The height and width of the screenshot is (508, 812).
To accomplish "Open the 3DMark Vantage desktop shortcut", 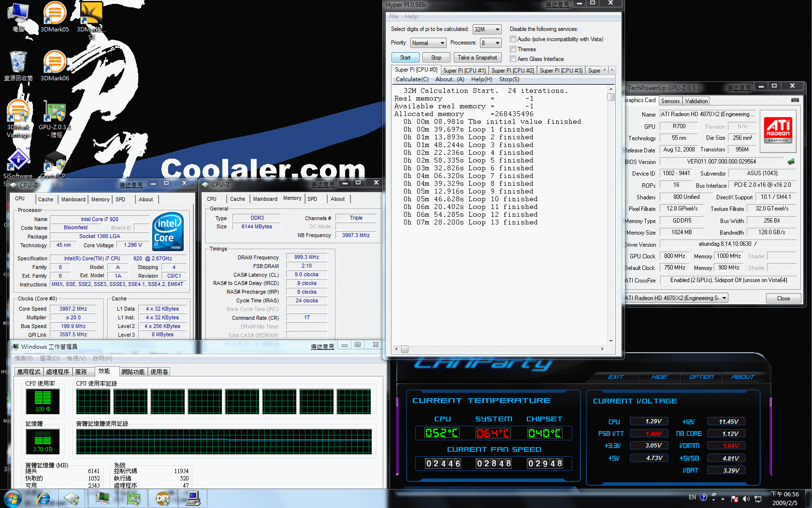I will coord(18,119).
